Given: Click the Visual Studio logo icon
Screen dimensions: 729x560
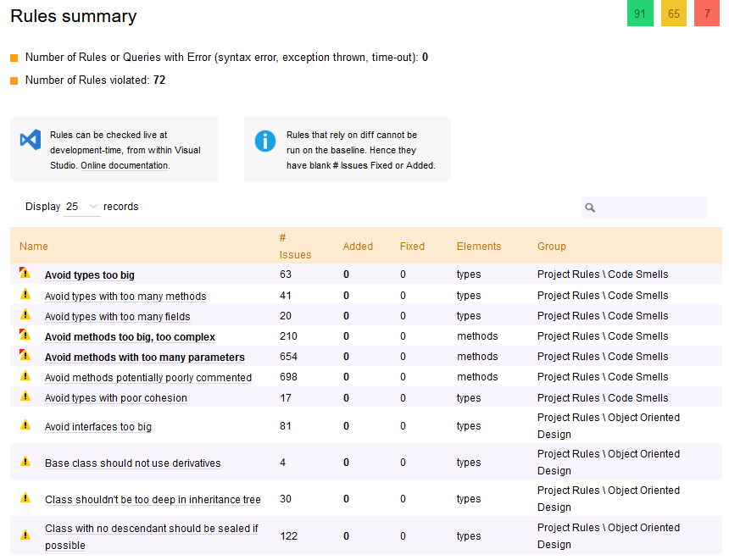Looking at the screenshot, I should tap(31, 140).
